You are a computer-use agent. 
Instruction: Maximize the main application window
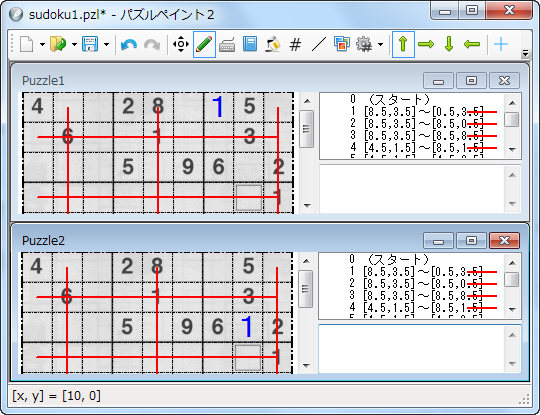(x=472, y=10)
